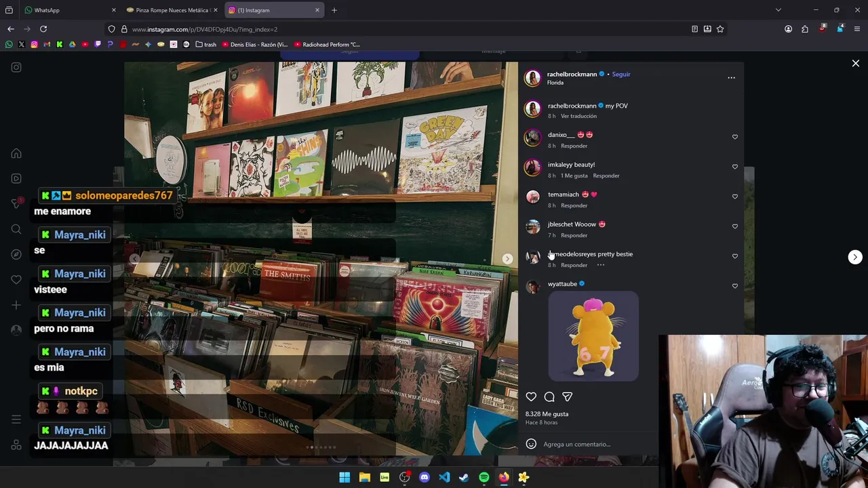Open OBS Studio from the taskbar
The height and width of the screenshot is (488, 868).
pyautogui.click(x=404, y=477)
